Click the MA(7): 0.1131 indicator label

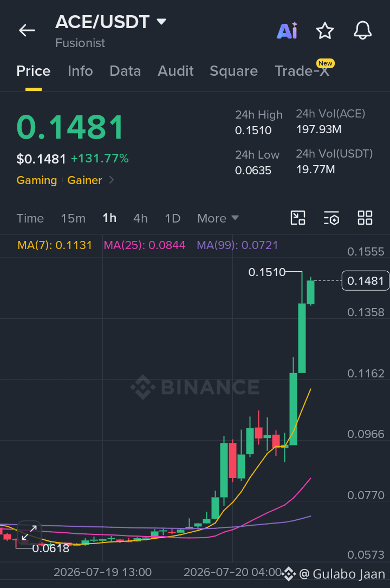click(55, 245)
